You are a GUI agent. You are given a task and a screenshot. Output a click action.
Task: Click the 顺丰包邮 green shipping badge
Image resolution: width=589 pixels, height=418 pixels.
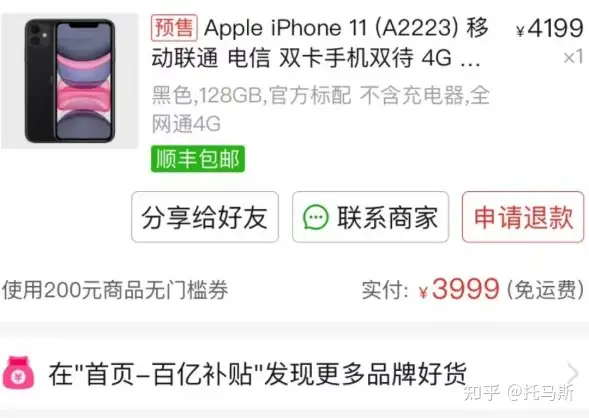click(x=198, y=159)
